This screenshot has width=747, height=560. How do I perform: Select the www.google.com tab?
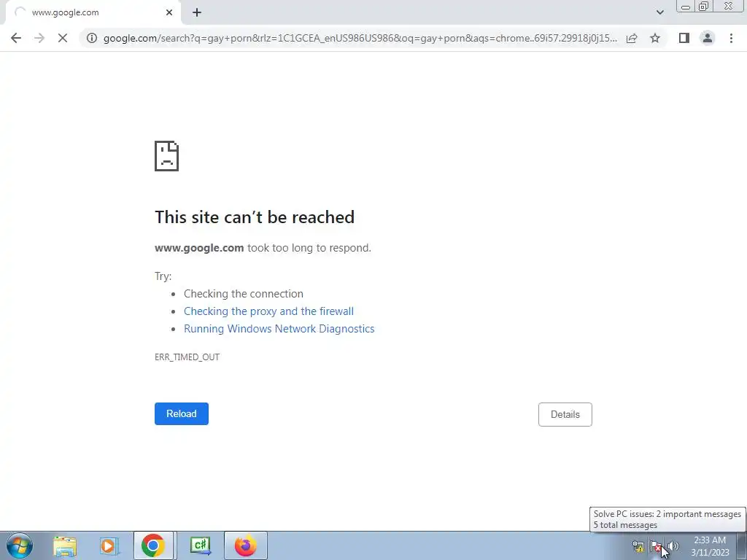point(93,13)
